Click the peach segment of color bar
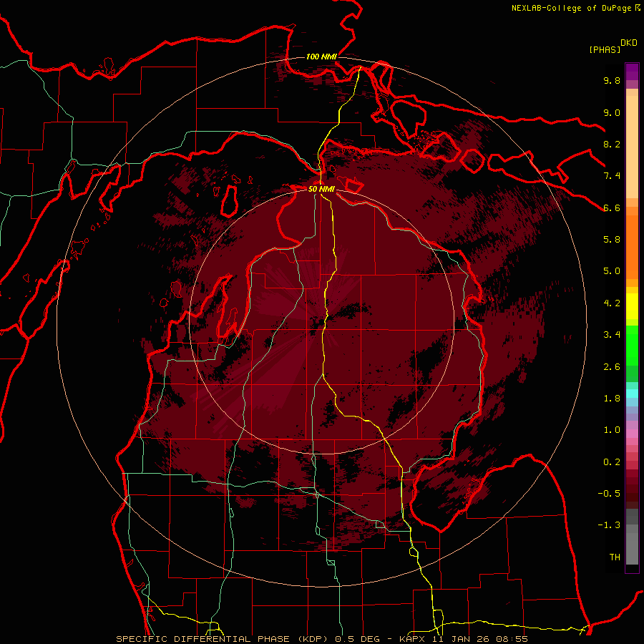Screen dimensions: 644x644 pos(632,147)
